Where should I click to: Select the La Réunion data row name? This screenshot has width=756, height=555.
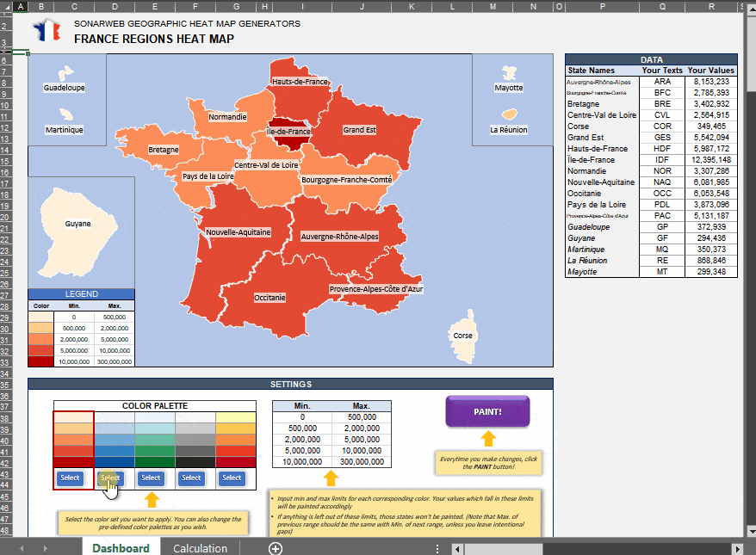[x=602, y=261]
